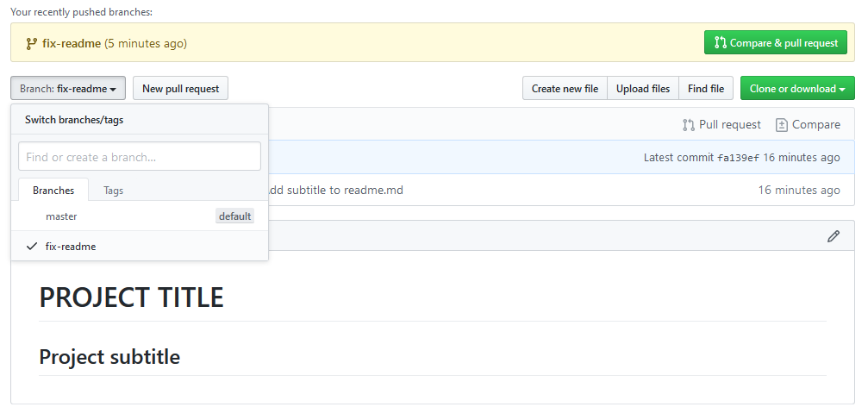Click the icon on the Compare & pull request button
Image resolution: width=868 pixels, height=407 pixels.
coord(721,42)
